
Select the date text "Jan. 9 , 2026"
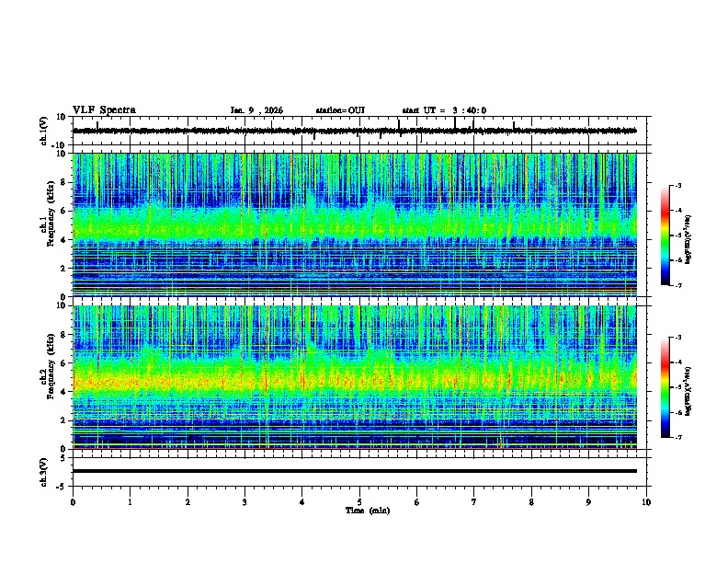[256, 110]
